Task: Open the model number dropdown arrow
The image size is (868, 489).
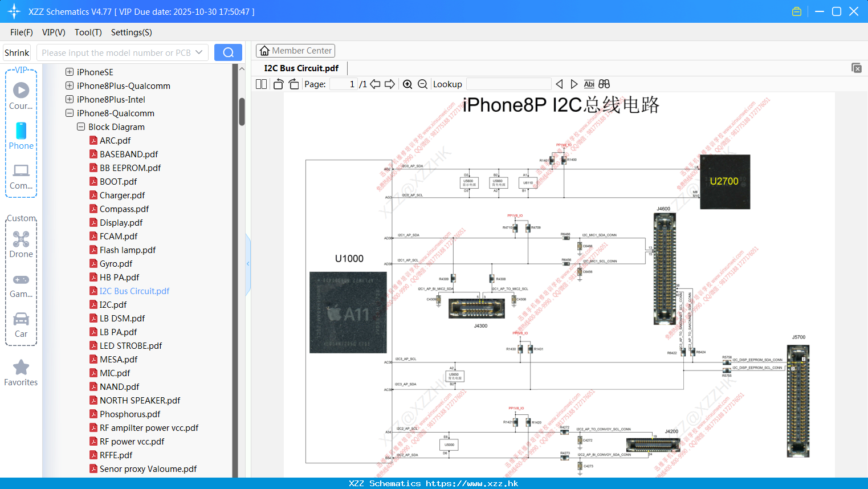Action: click(199, 52)
